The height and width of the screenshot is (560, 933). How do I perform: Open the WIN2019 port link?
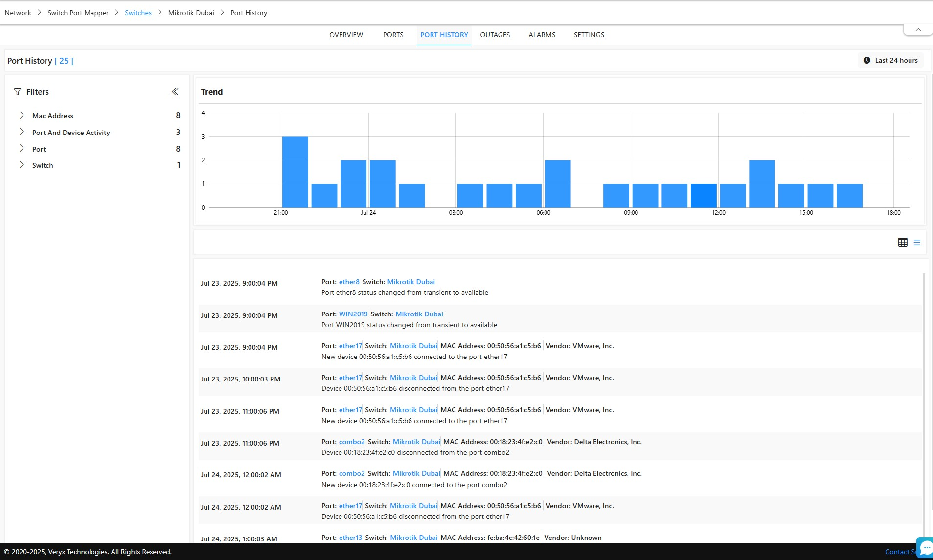pyautogui.click(x=353, y=314)
